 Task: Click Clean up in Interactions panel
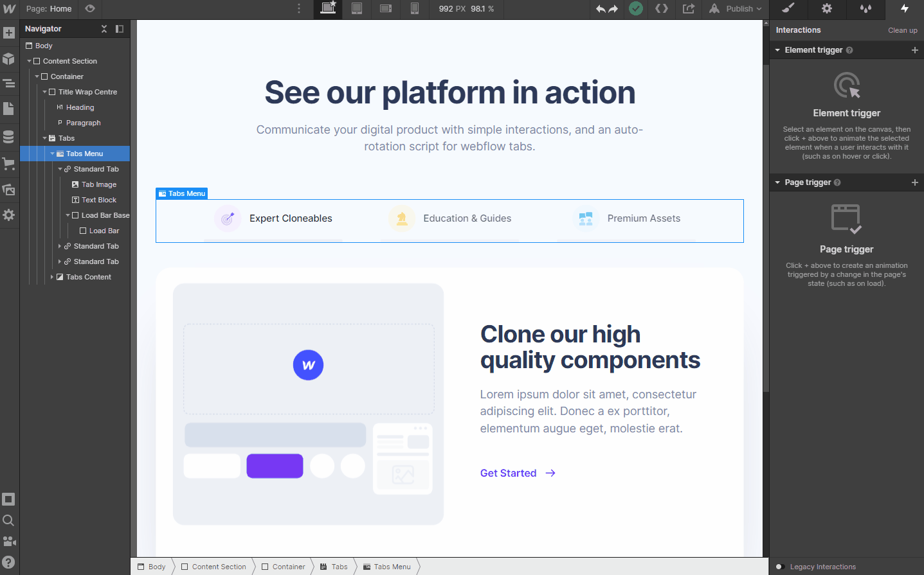point(903,30)
